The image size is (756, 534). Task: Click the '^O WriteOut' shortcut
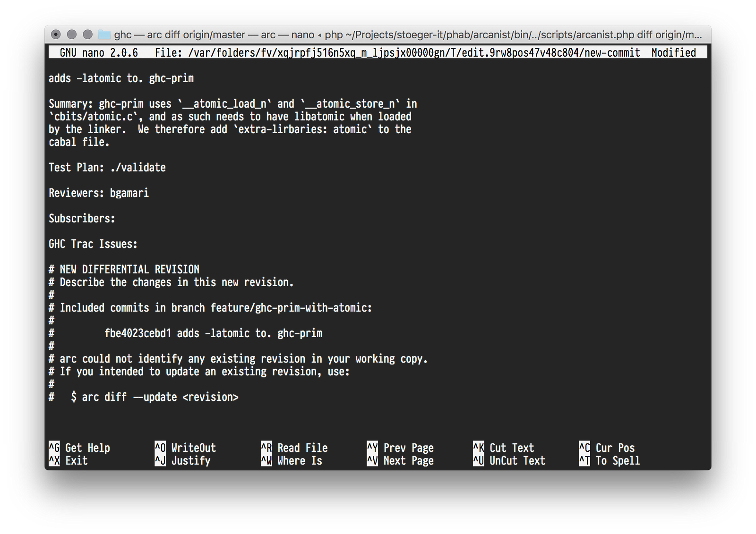[x=185, y=448]
